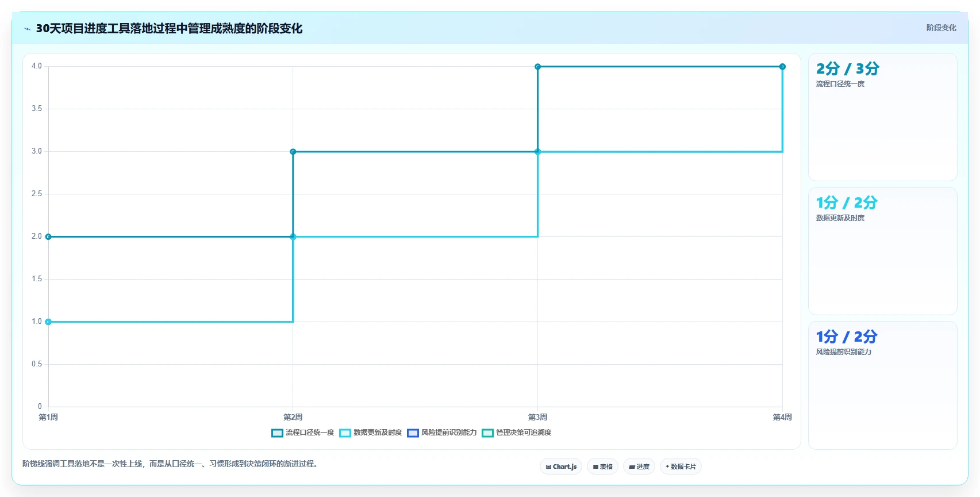The image size is (980, 497).
Task: Click the chart icon beside the title
Action: [27, 29]
